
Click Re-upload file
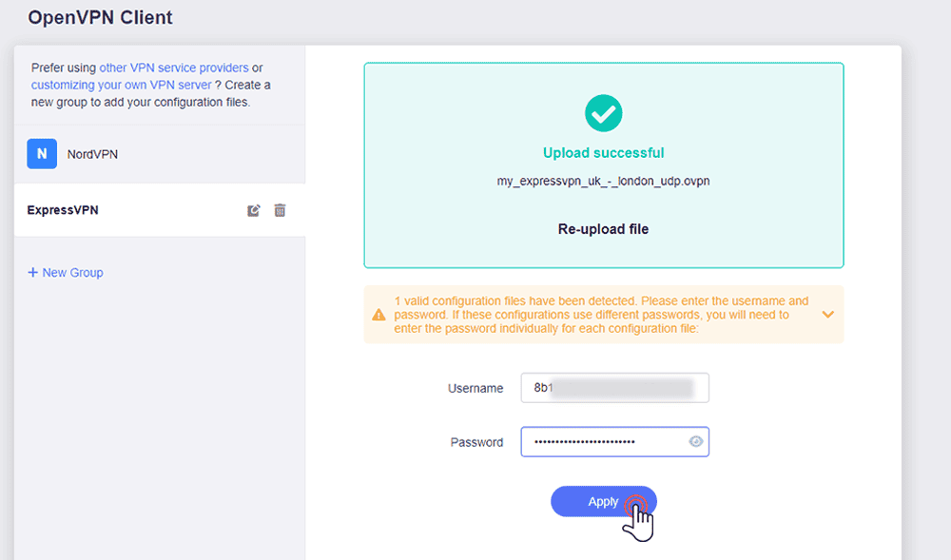click(604, 229)
